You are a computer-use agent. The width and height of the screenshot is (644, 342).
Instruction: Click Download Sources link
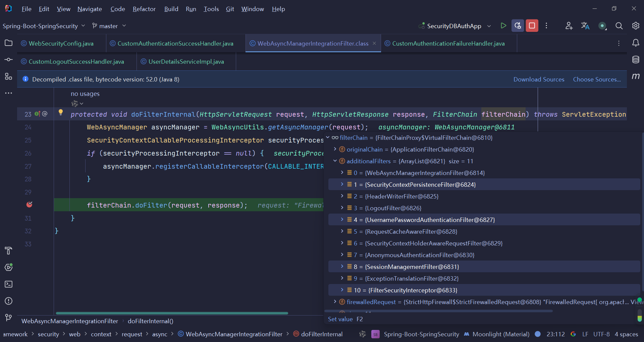click(539, 79)
